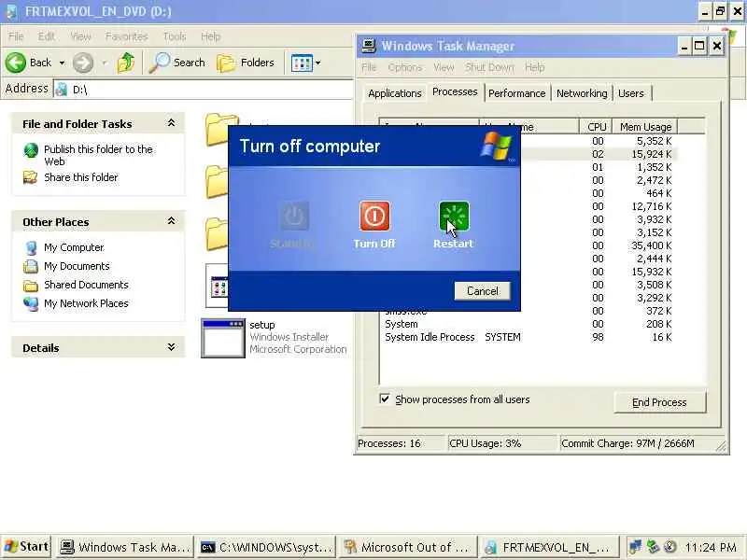
Task: Switch to FRTMEXVOL_EN taskbar button
Action: (548, 547)
